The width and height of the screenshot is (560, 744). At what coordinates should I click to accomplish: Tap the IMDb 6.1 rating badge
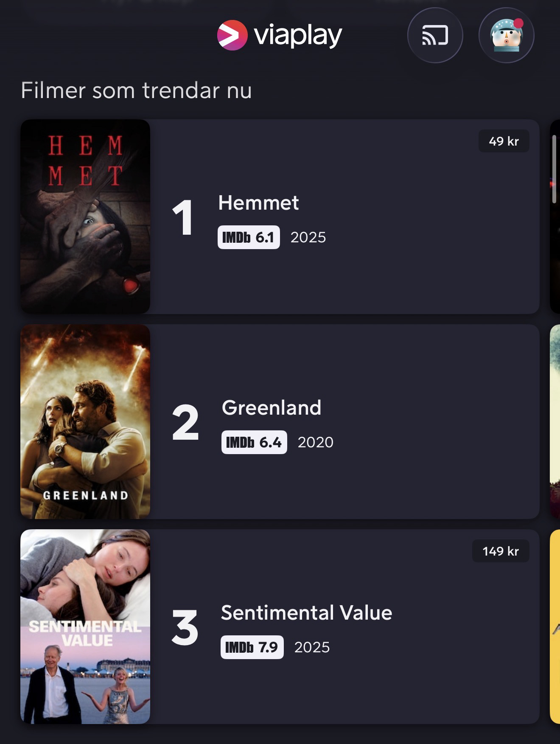[x=249, y=237]
